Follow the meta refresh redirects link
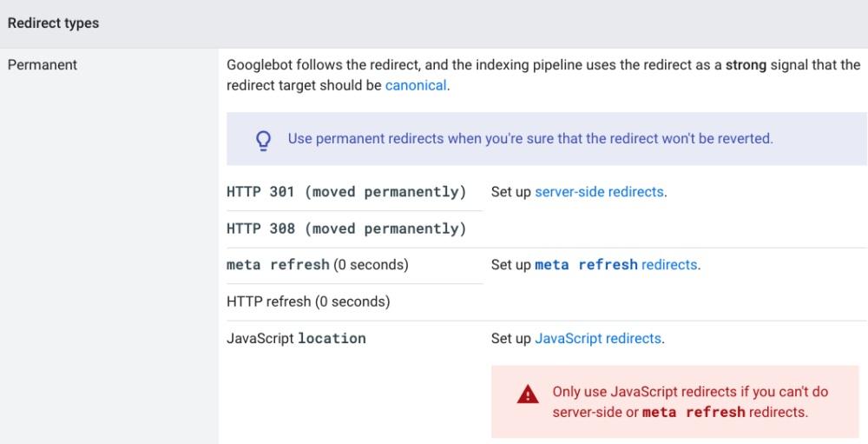 coord(615,265)
